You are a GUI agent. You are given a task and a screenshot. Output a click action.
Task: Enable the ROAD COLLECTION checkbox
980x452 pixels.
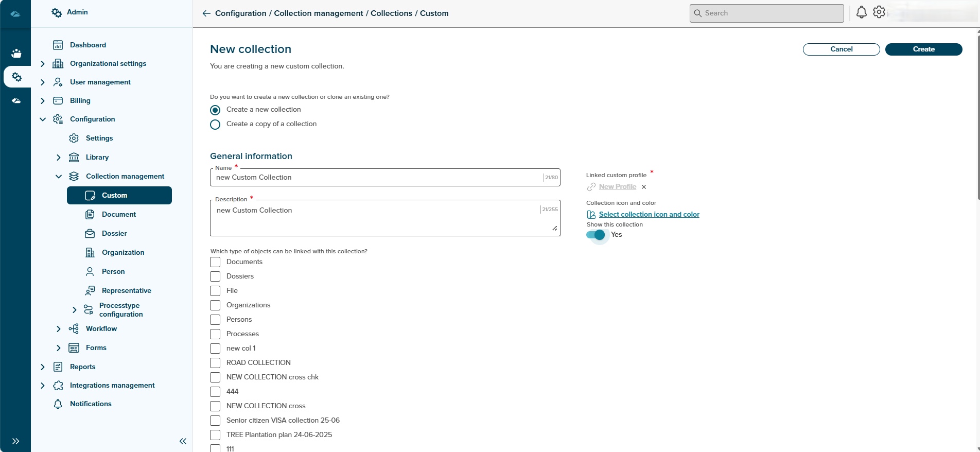click(x=215, y=363)
